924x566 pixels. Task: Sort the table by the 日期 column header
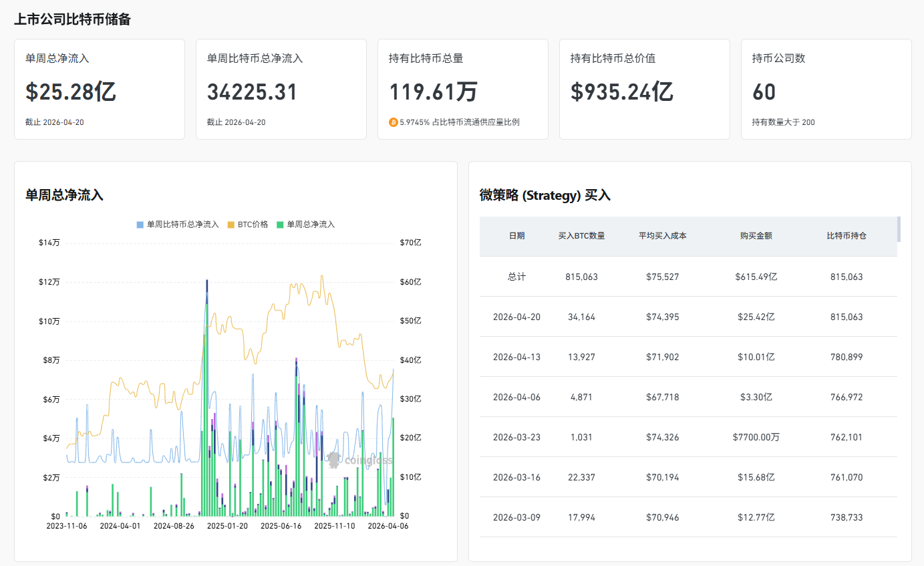[516, 236]
